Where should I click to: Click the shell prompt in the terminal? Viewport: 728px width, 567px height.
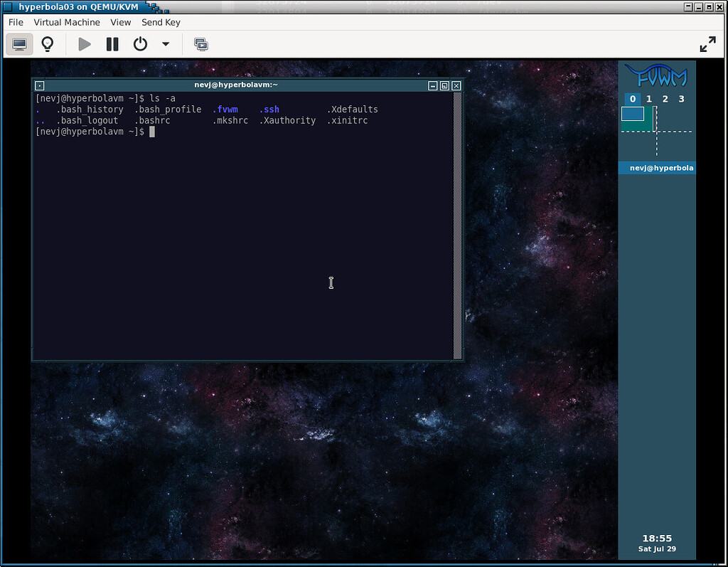click(x=151, y=131)
